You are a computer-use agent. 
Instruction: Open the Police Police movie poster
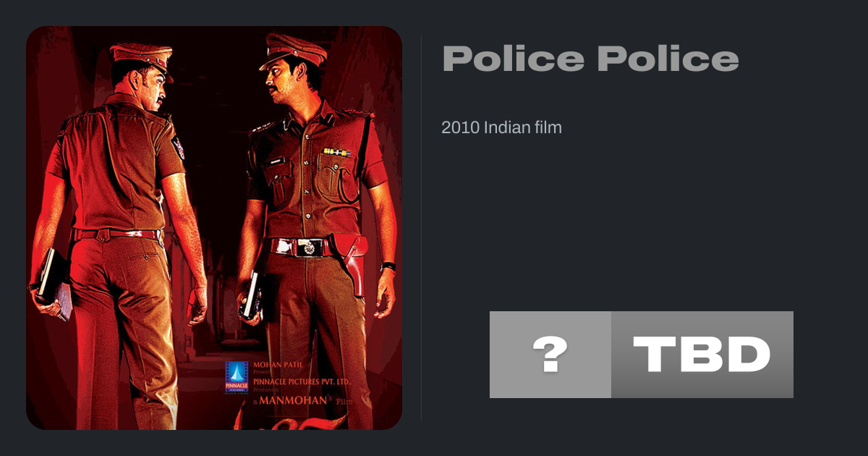pos(214,228)
